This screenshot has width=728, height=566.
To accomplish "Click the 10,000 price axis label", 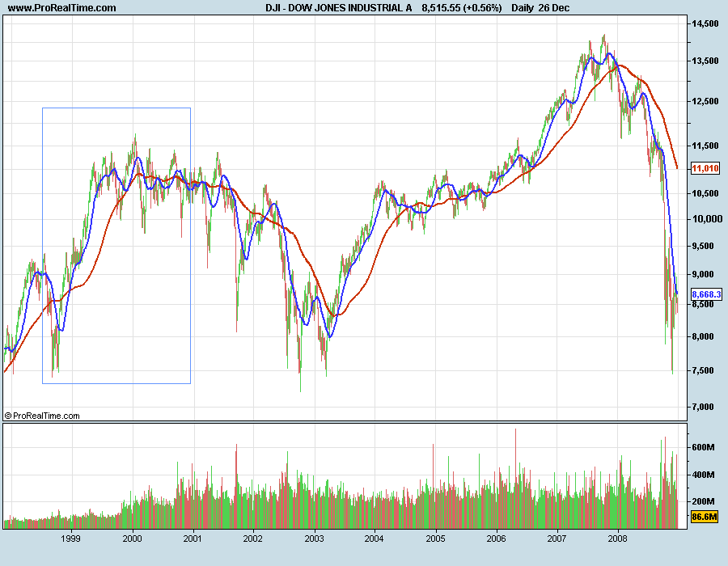I will pyautogui.click(x=707, y=219).
